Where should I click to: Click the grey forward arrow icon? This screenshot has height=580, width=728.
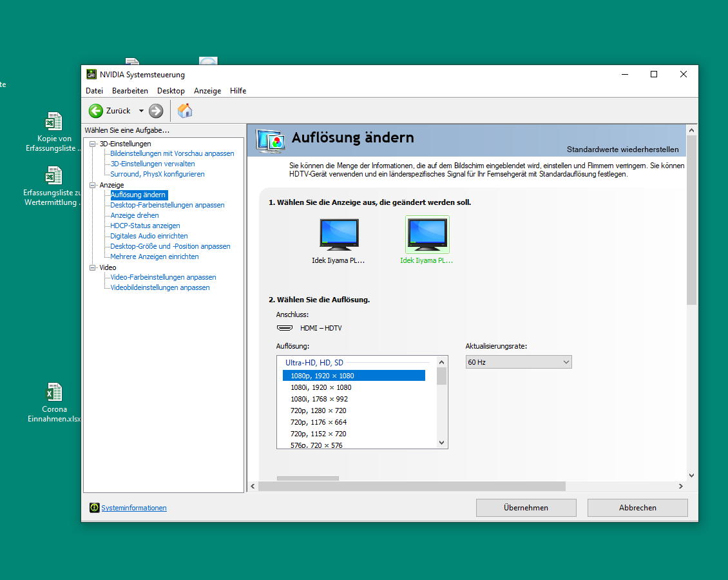[156, 111]
